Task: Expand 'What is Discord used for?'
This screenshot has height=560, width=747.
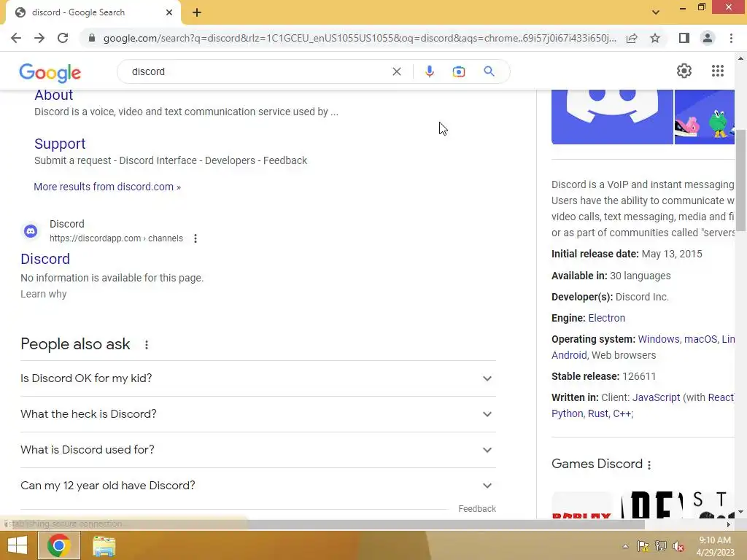Action: [x=258, y=450]
